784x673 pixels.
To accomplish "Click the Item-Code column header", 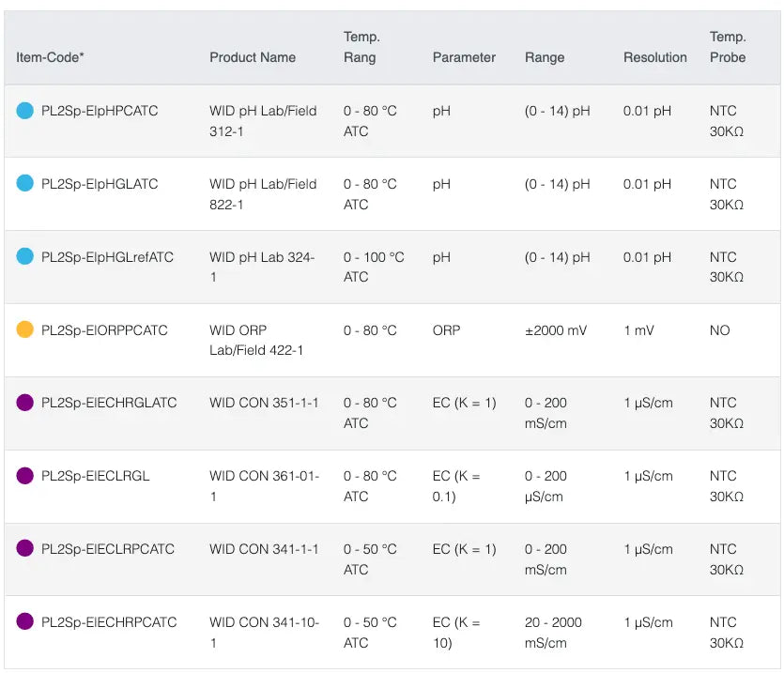I will click(x=50, y=57).
